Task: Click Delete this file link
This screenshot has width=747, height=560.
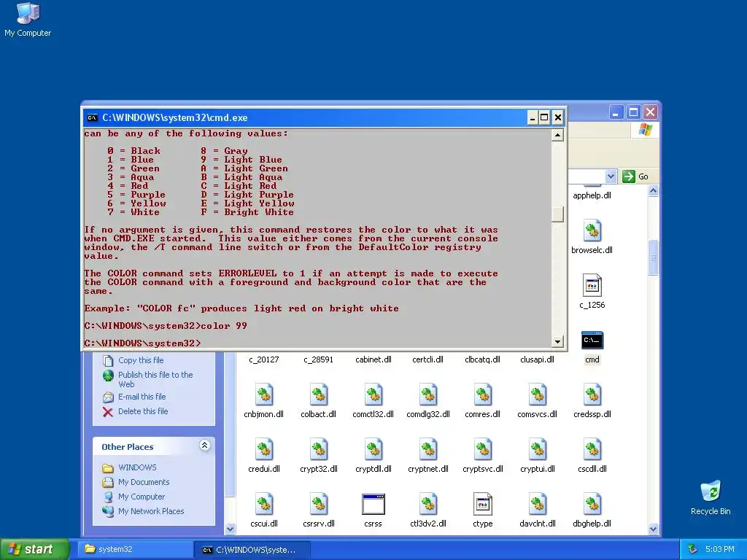Action: (x=143, y=411)
